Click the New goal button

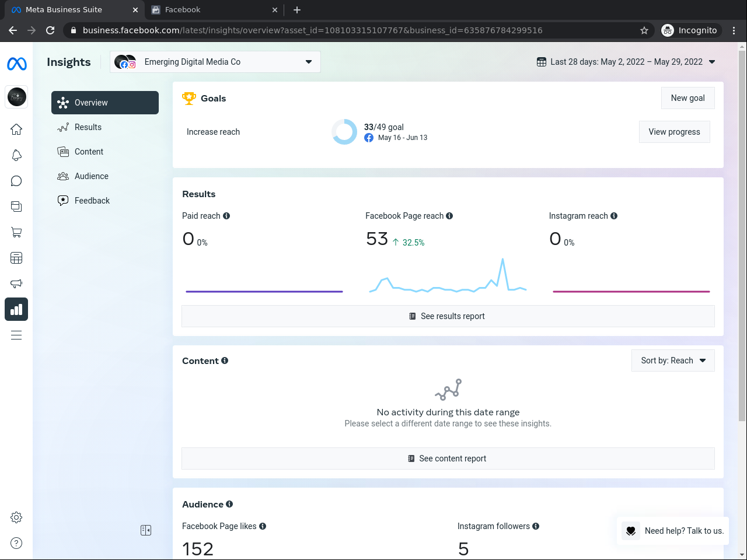pos(688,98)
